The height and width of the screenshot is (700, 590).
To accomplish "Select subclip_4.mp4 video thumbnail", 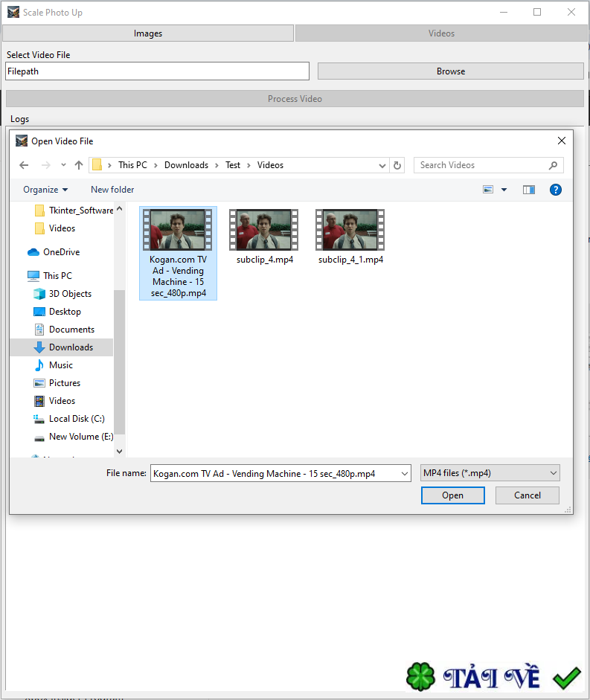I will [x=264, y=237].
